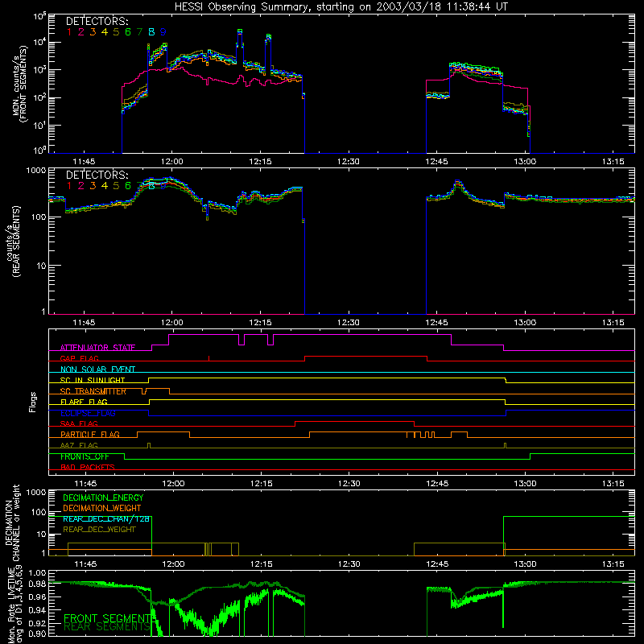Select the FRONTS_OFF flag label

point(85,456)
